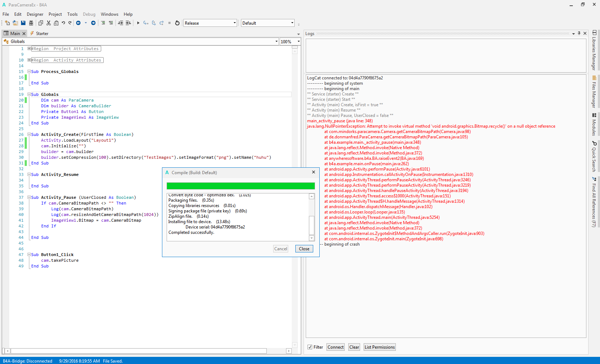Click the Paste toolbar icon
The height and width of the screenshot is (364, 600).
pyautogui.click(x=56, y=23)
